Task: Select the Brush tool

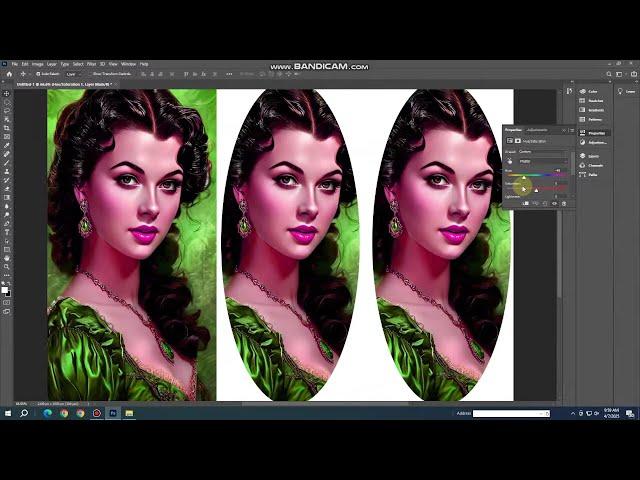Action: click(7, 162)
